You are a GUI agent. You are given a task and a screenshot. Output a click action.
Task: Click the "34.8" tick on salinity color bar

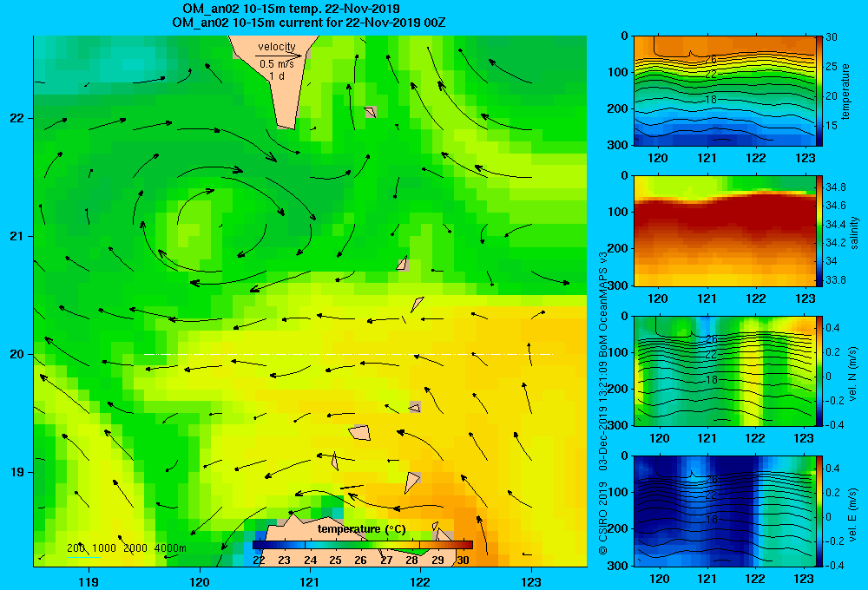(835, 187)
